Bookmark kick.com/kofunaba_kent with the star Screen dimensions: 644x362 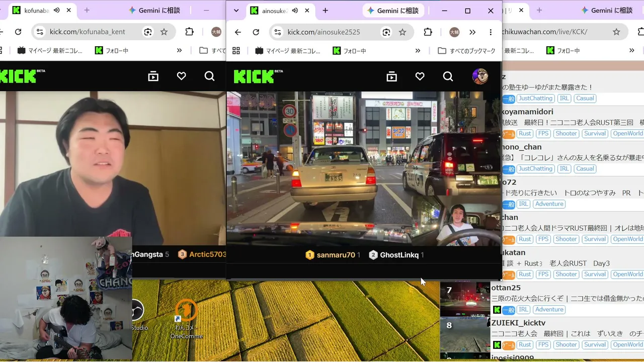[164, 32]
